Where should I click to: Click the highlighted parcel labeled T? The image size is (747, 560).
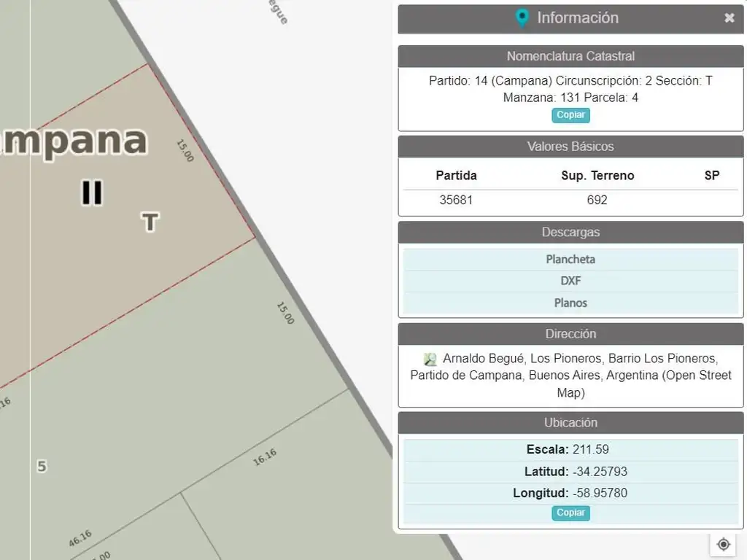(x=149, y=222)
